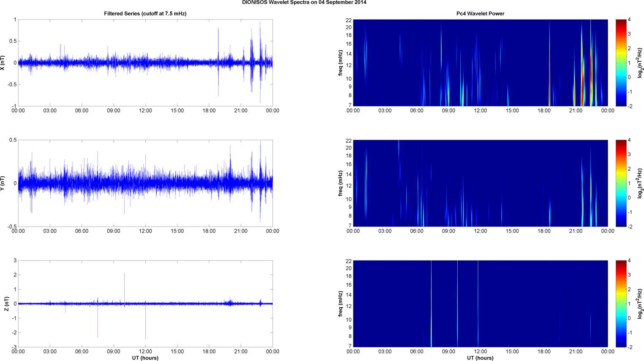Click the large positive spike near 10:00 in Z series

[124, 287]
